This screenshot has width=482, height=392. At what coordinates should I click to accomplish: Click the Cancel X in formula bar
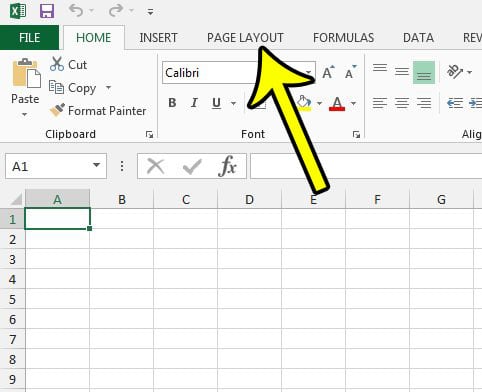point(156,166)
